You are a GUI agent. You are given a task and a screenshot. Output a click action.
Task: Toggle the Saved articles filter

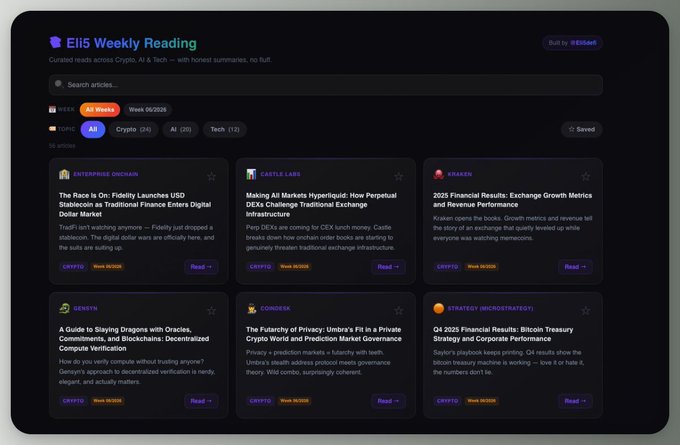pyautogui.click(x=582, y=129)
